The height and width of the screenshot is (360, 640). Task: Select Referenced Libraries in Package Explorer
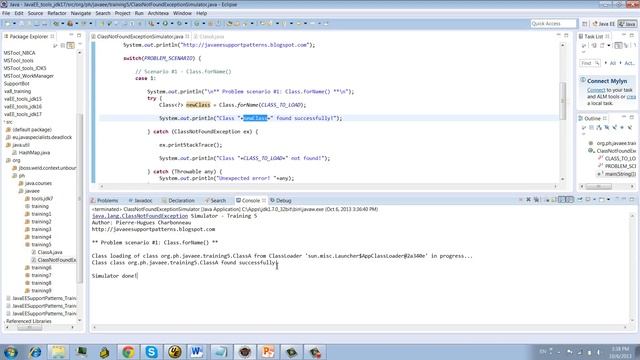(x=29, y=321)
